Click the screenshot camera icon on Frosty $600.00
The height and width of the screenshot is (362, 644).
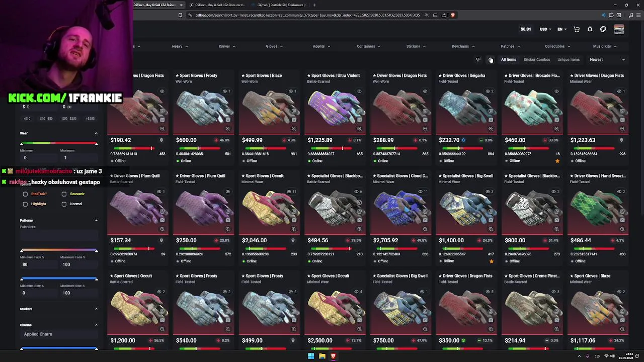point(228,120)
